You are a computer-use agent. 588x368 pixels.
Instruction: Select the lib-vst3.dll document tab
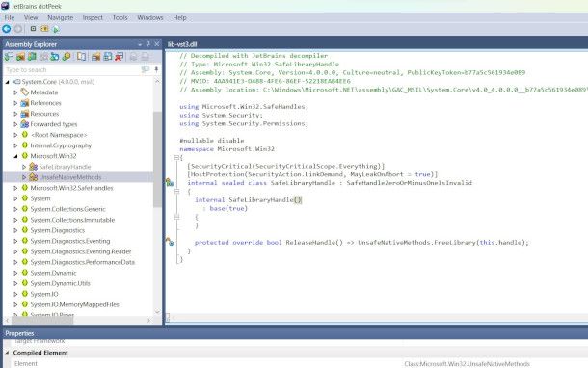[x=182, y=44]
